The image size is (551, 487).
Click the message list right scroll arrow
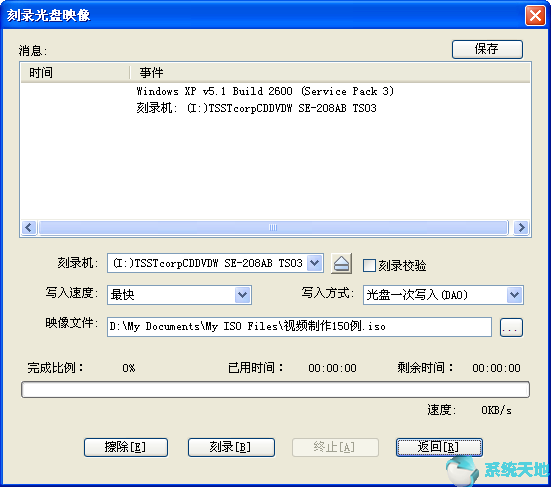click(x=521, y=228)
